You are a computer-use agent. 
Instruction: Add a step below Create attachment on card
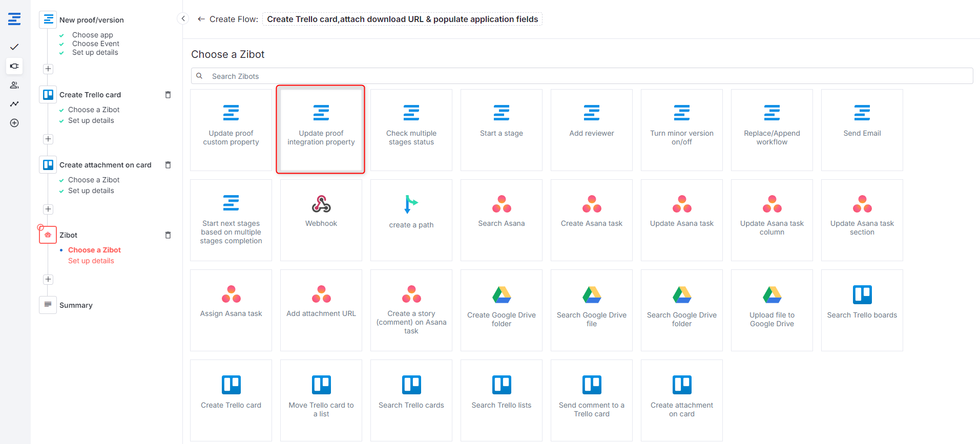click(48, 209)
